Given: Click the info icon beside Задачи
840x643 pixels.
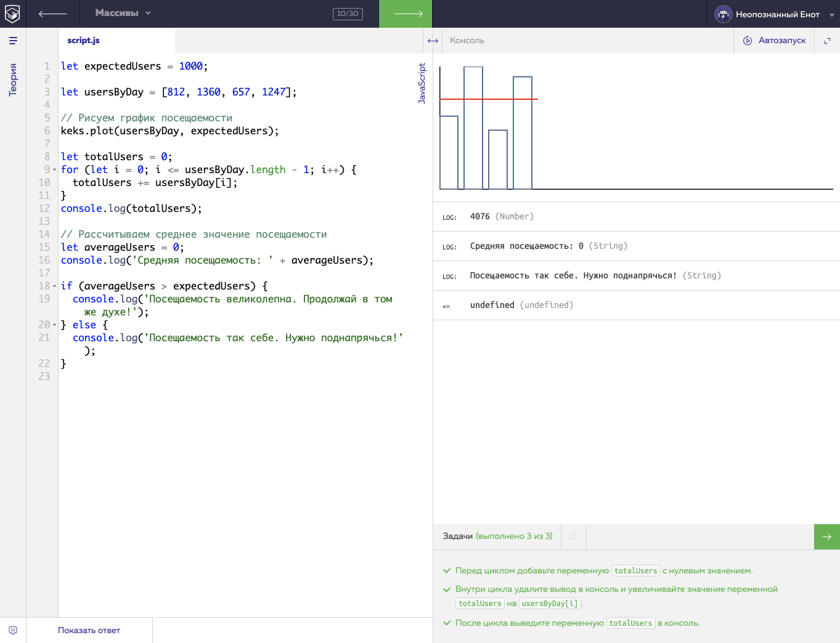Looking at the screenshot, I should click(574, 536).
